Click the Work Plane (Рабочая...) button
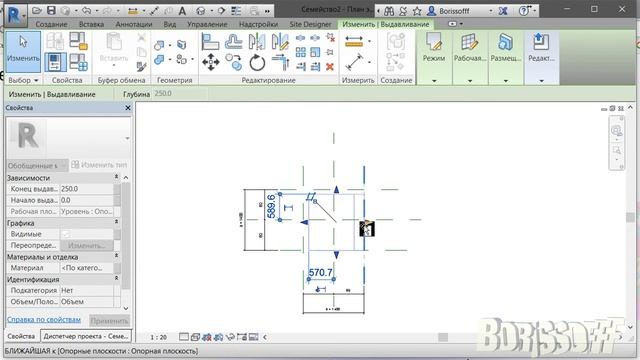The height and width of the screenshot is (360, 640). (470, 57)
